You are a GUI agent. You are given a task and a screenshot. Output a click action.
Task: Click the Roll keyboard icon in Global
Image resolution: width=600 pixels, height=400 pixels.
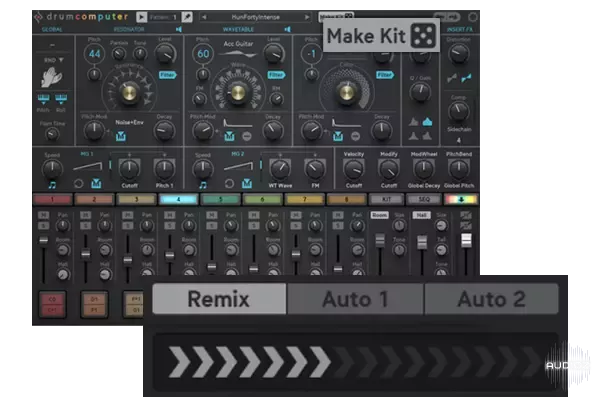tap(61, 99)
